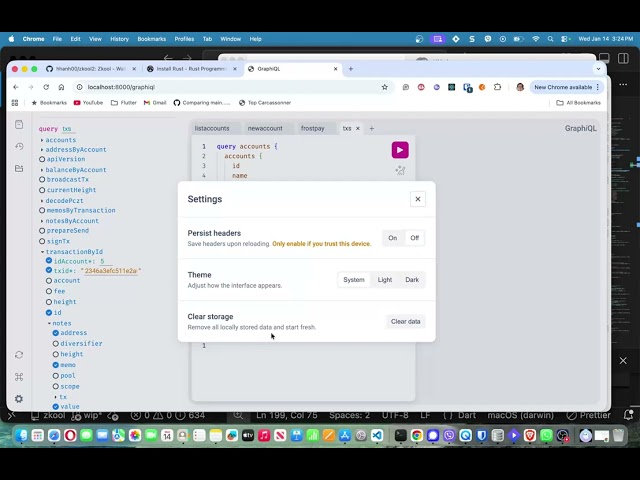The image size is (640, 480).
Task: Open the Opera browser from the Dock
Action: click(70, 436)
